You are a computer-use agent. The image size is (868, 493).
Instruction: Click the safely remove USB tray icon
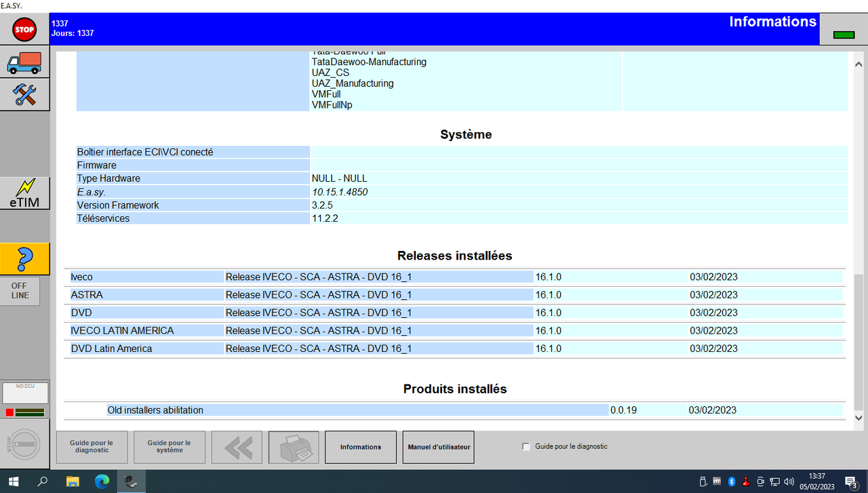703,481
